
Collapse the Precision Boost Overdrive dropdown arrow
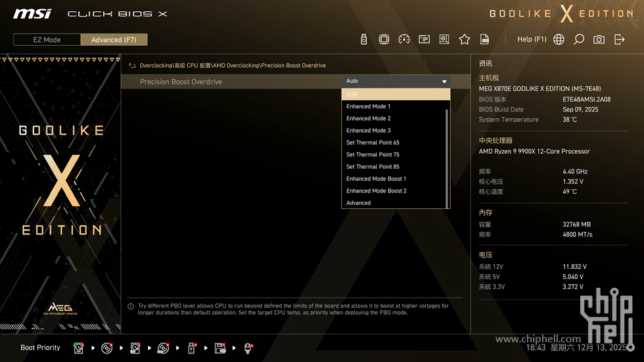click(444, 81)
